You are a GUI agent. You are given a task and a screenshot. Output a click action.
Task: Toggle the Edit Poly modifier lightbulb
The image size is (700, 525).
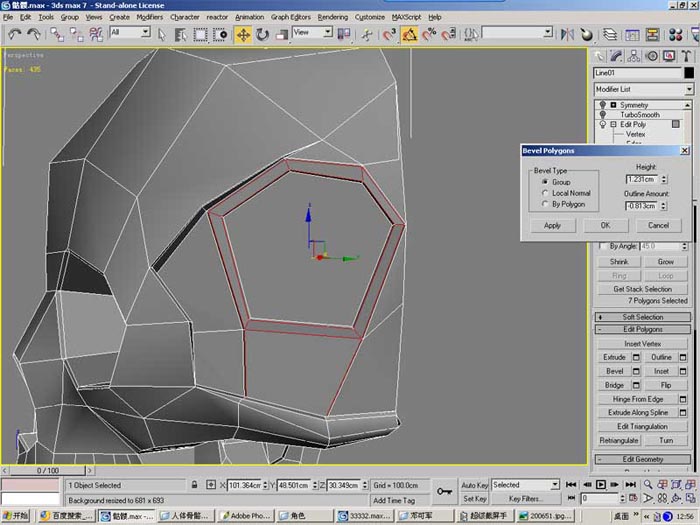[x=603, y=125]
